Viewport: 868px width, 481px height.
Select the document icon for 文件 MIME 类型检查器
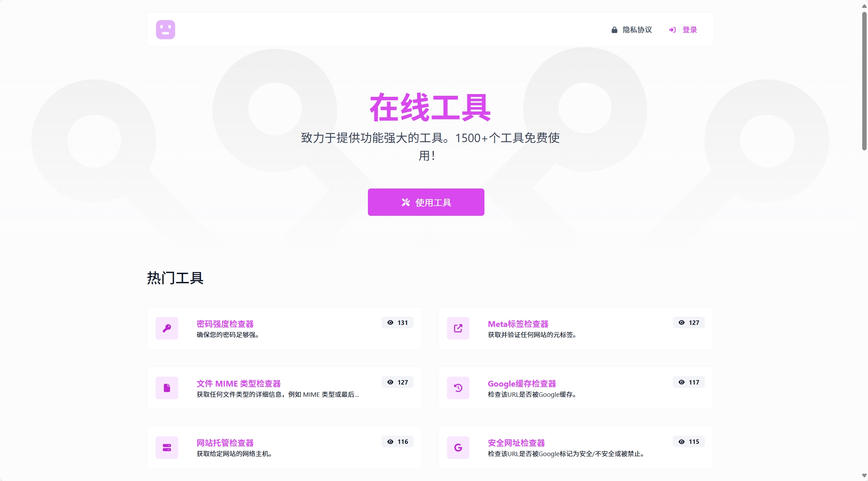click(x=167, y=388)
